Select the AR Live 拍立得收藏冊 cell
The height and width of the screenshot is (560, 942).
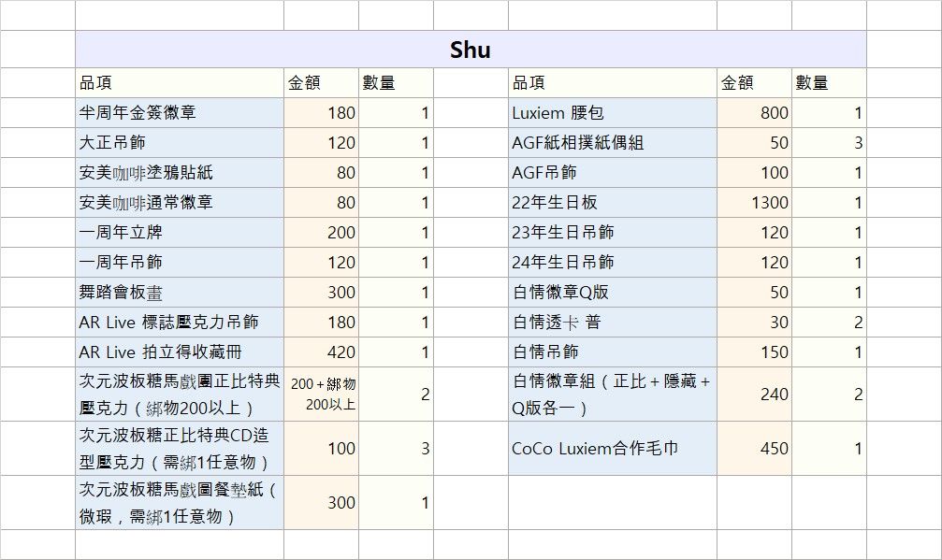180,352
